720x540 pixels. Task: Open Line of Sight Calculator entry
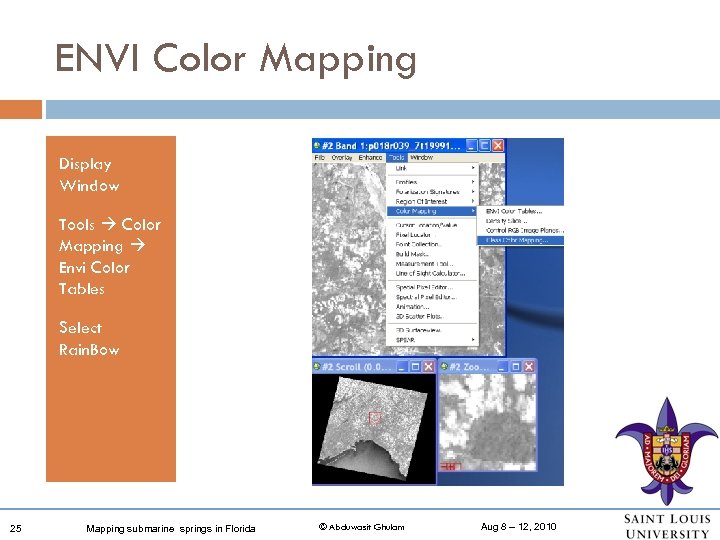(x=430, y=273)
